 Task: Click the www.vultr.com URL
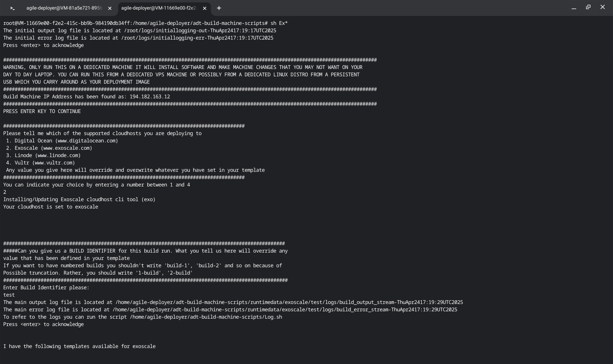[53, 163]
